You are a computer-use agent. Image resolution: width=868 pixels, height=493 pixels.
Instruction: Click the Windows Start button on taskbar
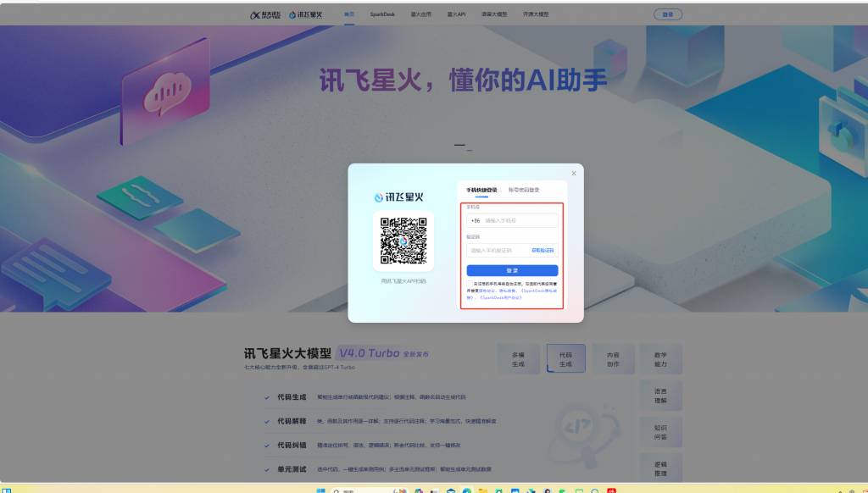click(x=320, y=490)
